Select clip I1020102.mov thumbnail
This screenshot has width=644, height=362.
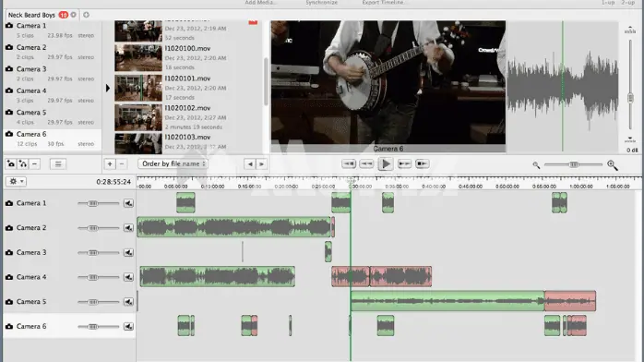138,117
